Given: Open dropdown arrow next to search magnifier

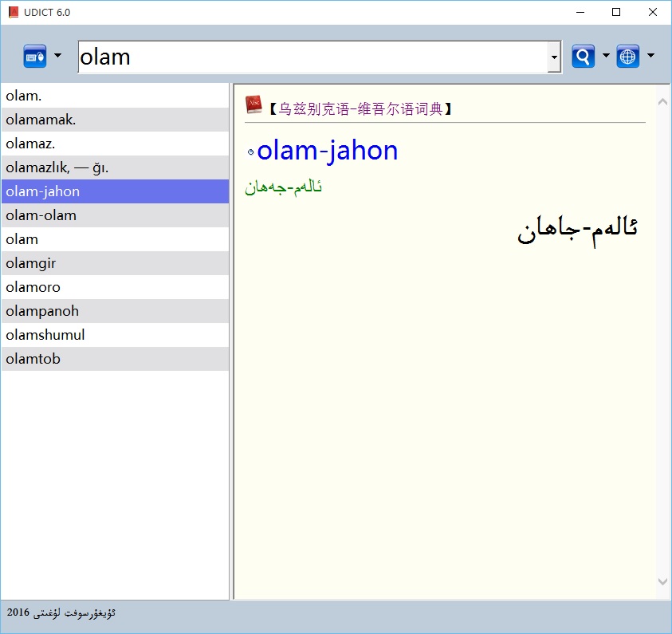Looking at the screenshot, I should tap(606, 56).
